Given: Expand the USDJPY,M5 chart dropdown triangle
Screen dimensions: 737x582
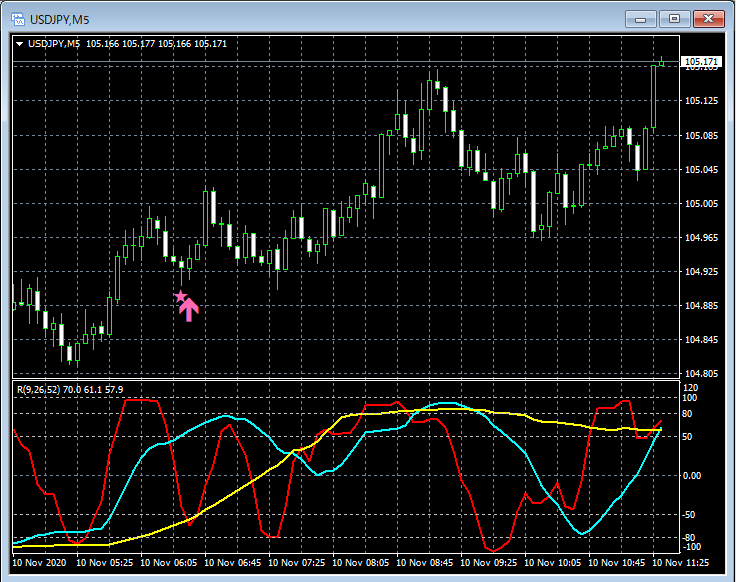Looking at the screenshot, I should 20,44.
